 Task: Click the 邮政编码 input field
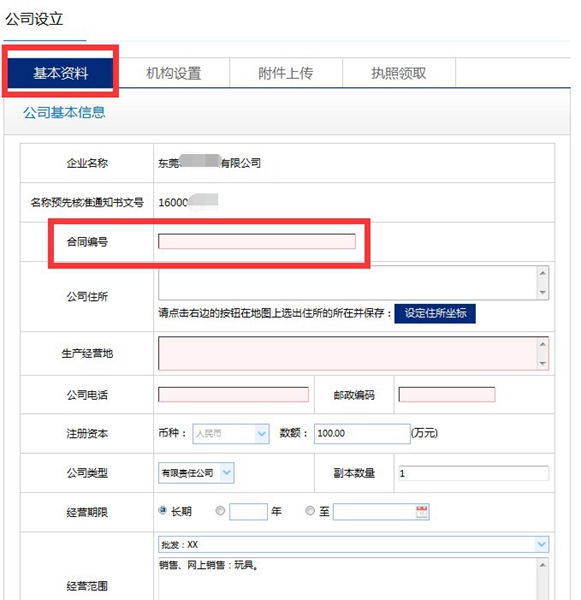click(447, 395)
